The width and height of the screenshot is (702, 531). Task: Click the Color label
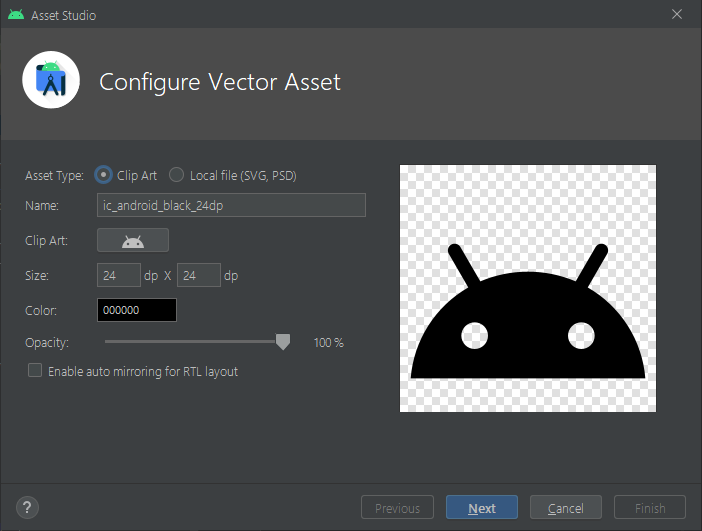pyautogui.click(x=41, y=310)
